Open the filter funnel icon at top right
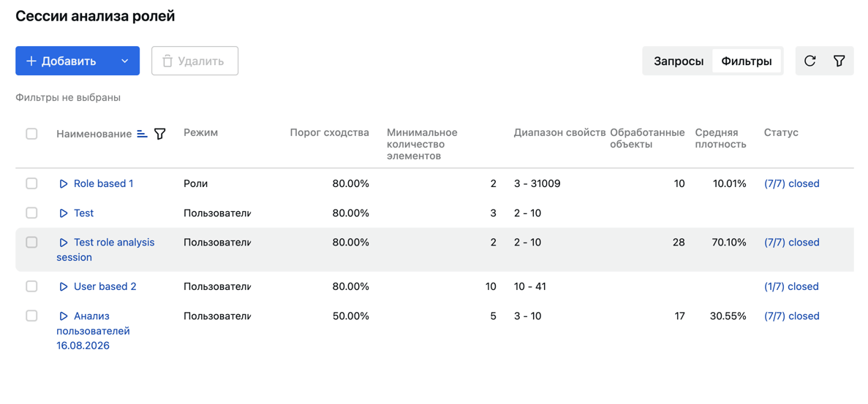The image size is (868, 404). click(x=839, y=61)
